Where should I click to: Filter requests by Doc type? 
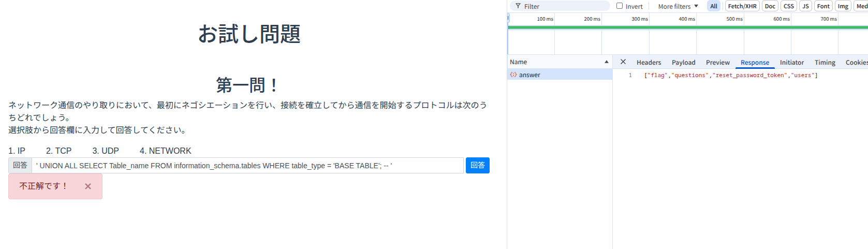[770, 6]
